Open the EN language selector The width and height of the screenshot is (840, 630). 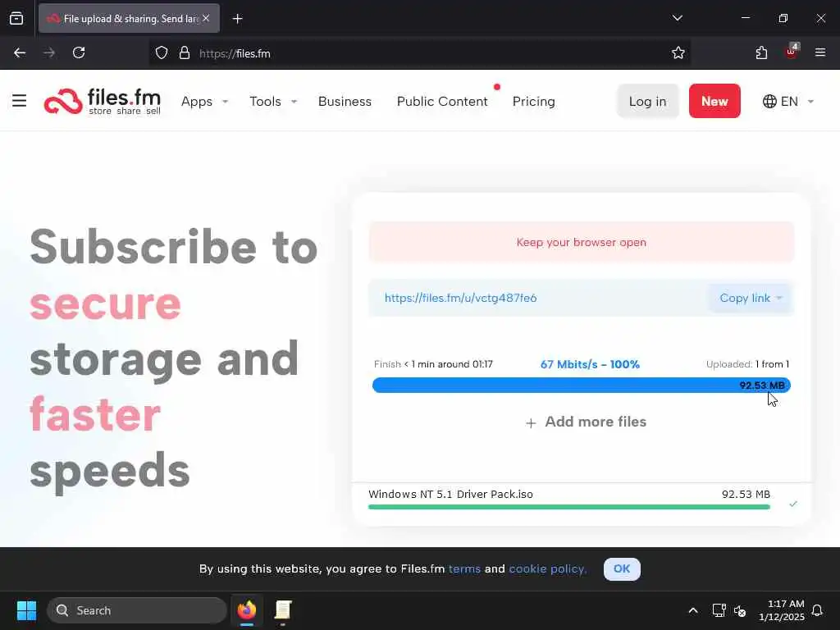788,101
